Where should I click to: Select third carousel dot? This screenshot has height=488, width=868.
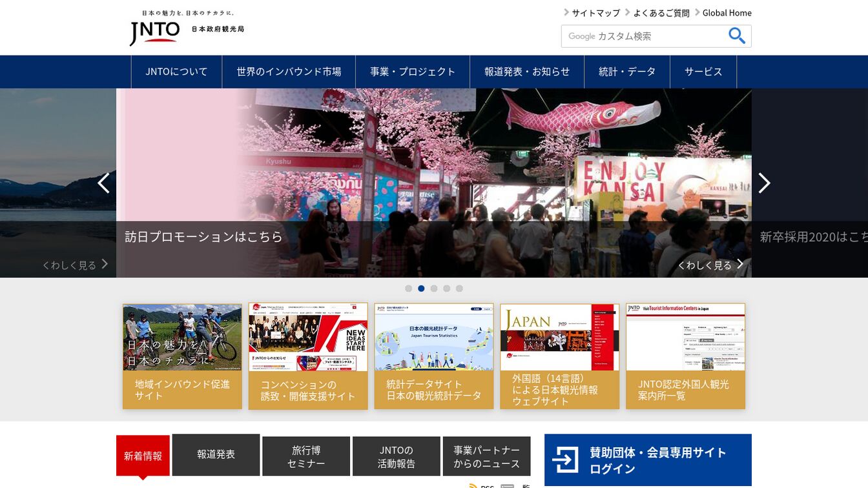434,289
